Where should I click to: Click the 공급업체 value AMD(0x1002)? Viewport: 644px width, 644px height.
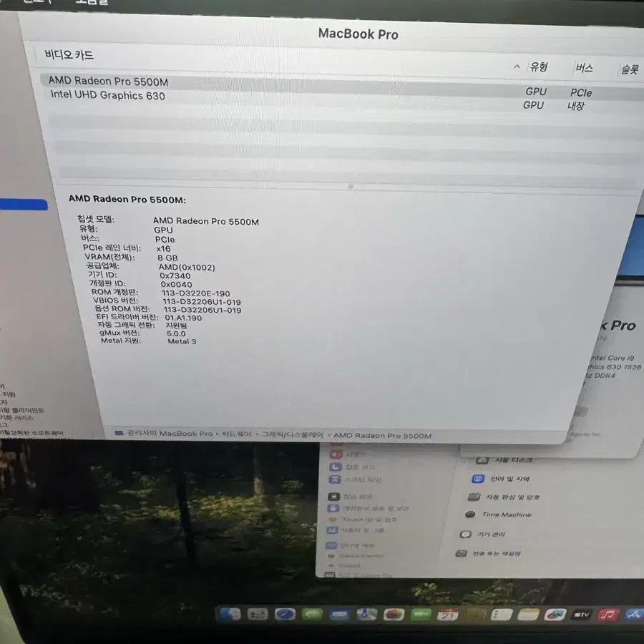pyautogui.click(x=187, y=268)
